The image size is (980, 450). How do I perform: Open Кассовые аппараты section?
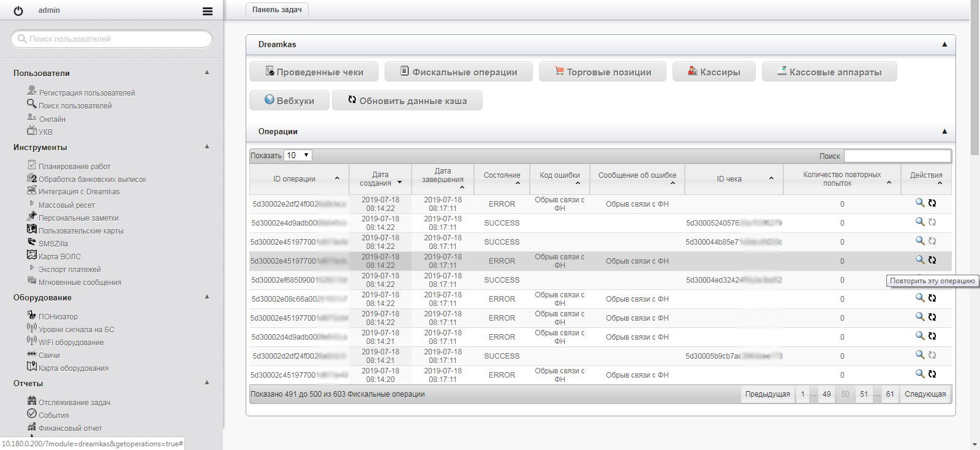tap(829, 72)
